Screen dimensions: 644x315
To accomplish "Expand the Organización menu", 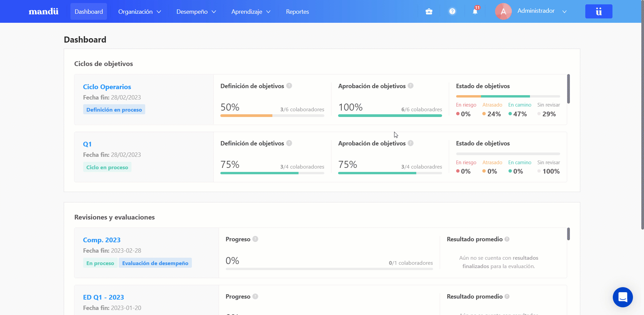I will (x=140, y=11).
